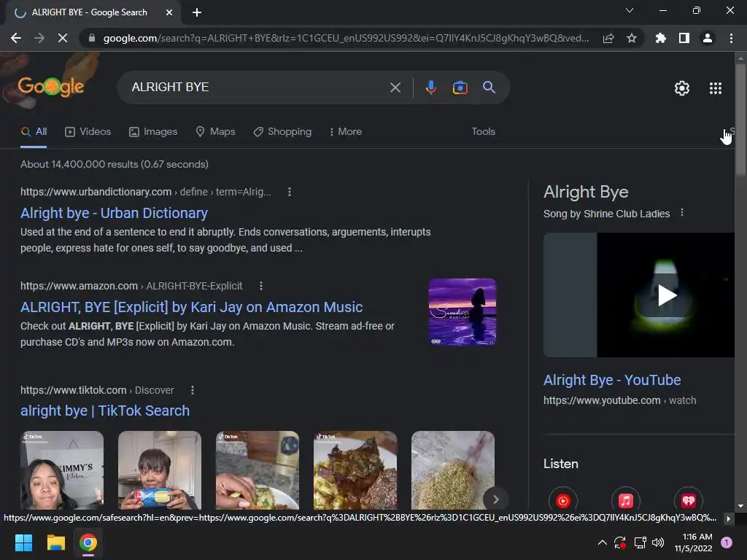Screen dimensions: 747x560
Task: Click the address bar URL
Action: [x=346, y=38]
